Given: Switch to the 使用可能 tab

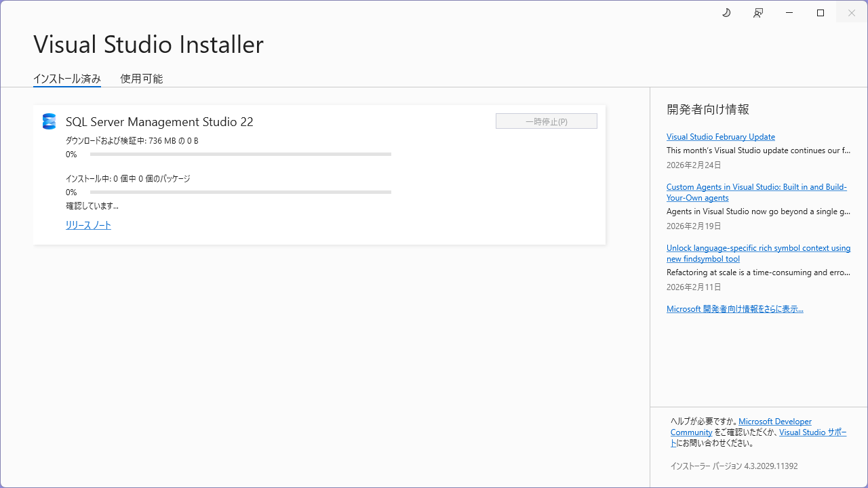Looking at the screenshot, I should pyautogui.click(x=141, y=79).
